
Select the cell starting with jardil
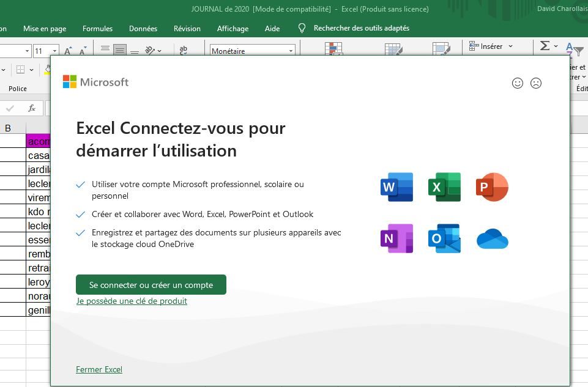pyautogui.click(x=39, y=169)
